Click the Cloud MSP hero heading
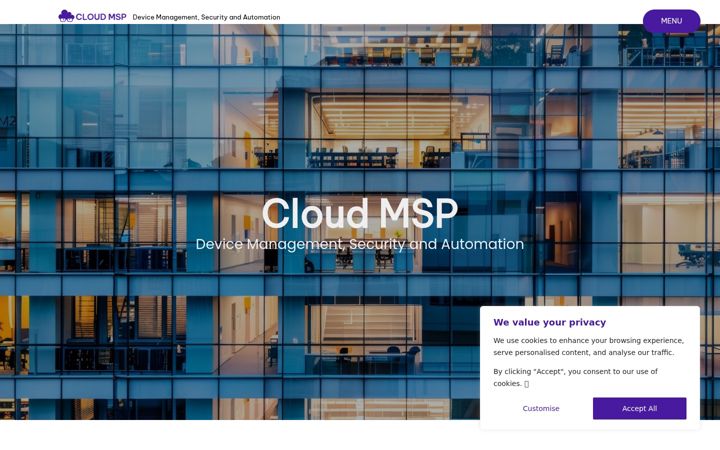Viewport: 720px width, 450px height. [x=360, y=214]
